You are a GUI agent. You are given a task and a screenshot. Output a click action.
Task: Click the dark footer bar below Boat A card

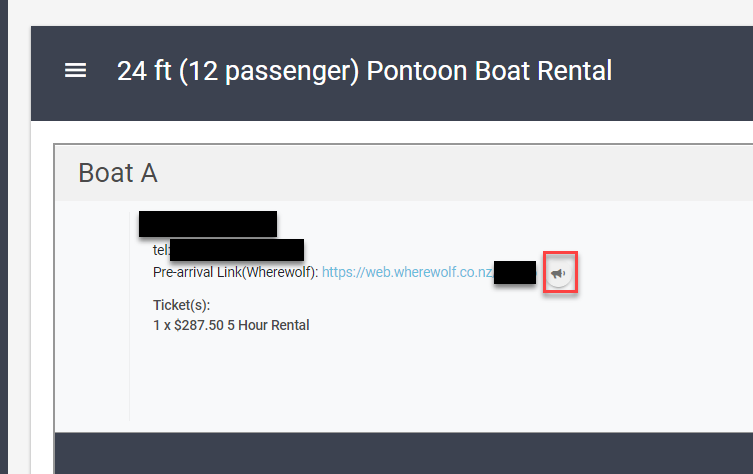[403, 453]
